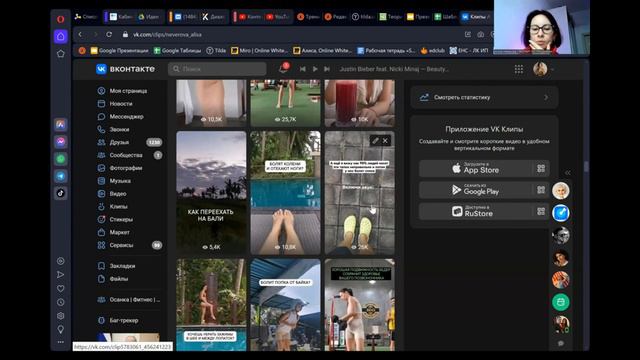
Task: Click the site lock icon in address bar
Action: click(125, 35)
